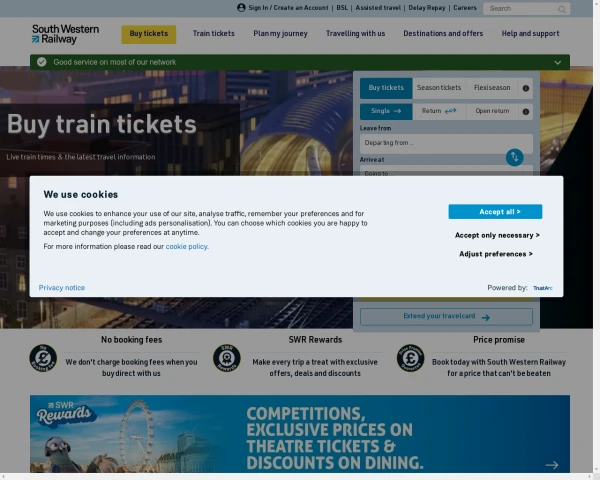Open the Plan my journey menu
600x480 pixels.
(280, 34)
